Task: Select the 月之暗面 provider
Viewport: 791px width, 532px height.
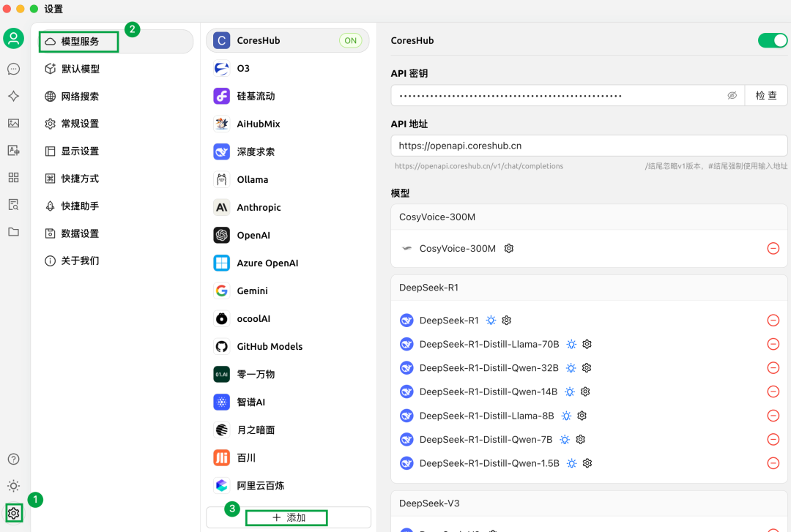Action: [288, 430]
